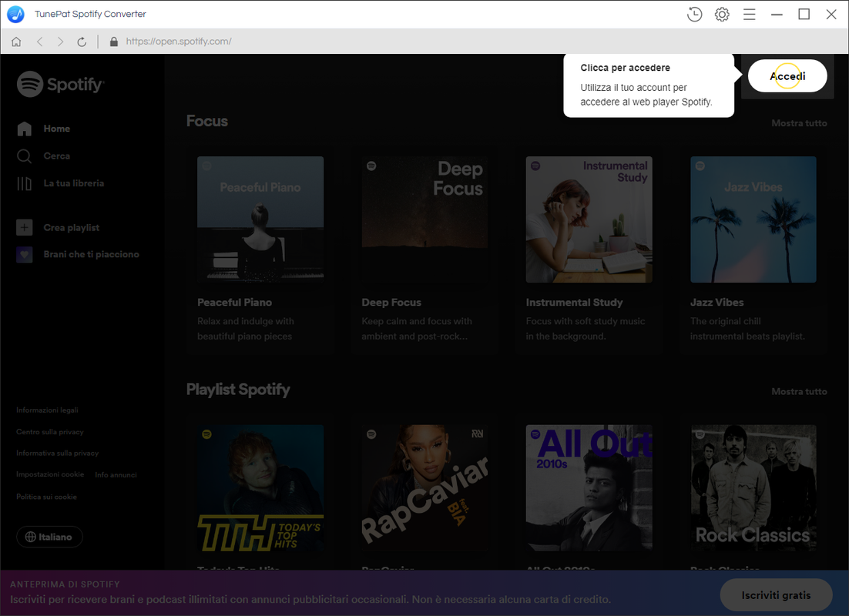Open the hamburger menu in title bar

point(750,14)
